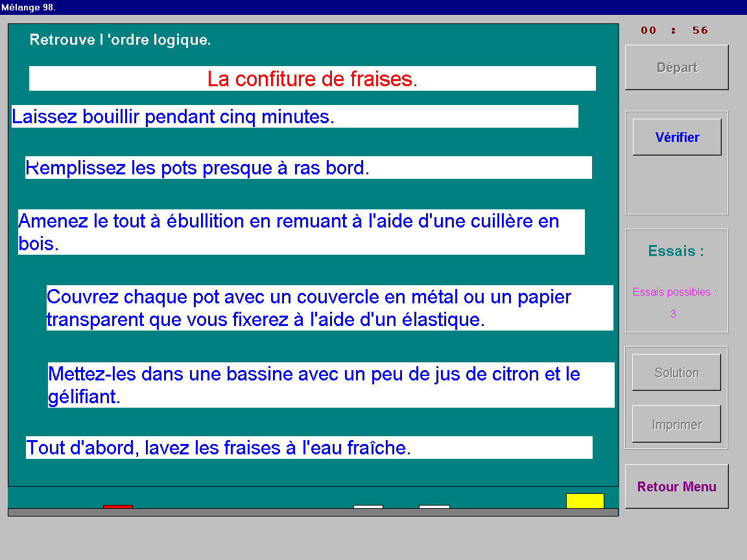Select sentence 'Laissez bouillir pendant cinq minutes'
Image resolution: width=747 pixels, height=560 pixels.
click(294, 117)
